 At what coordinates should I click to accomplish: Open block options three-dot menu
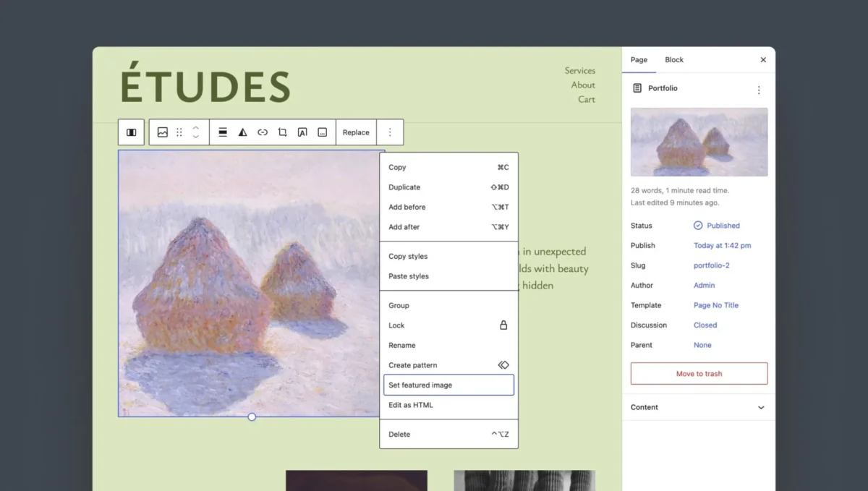pyautogui.click(x=390, y=132)
